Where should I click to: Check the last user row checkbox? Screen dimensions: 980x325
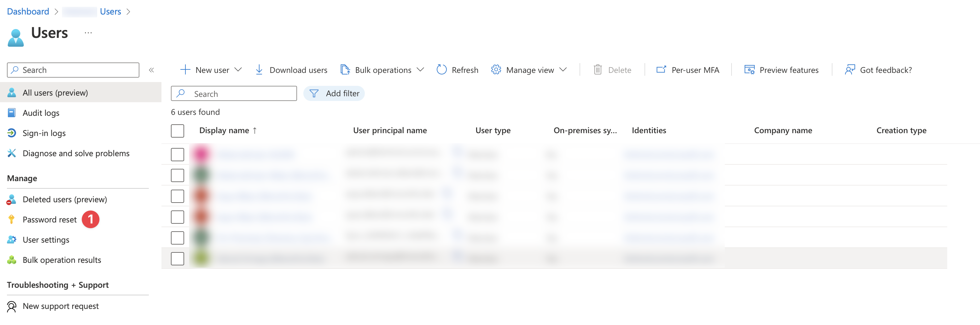click(x=177, y=259)
